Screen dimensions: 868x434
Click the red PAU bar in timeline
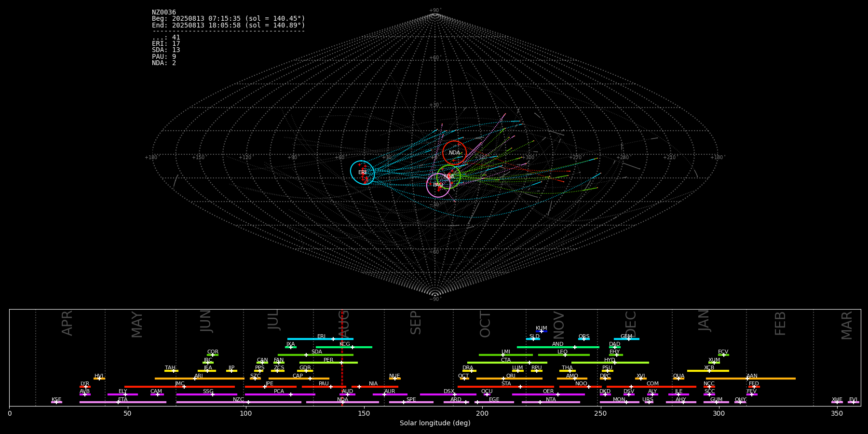(x=324, y=387)
